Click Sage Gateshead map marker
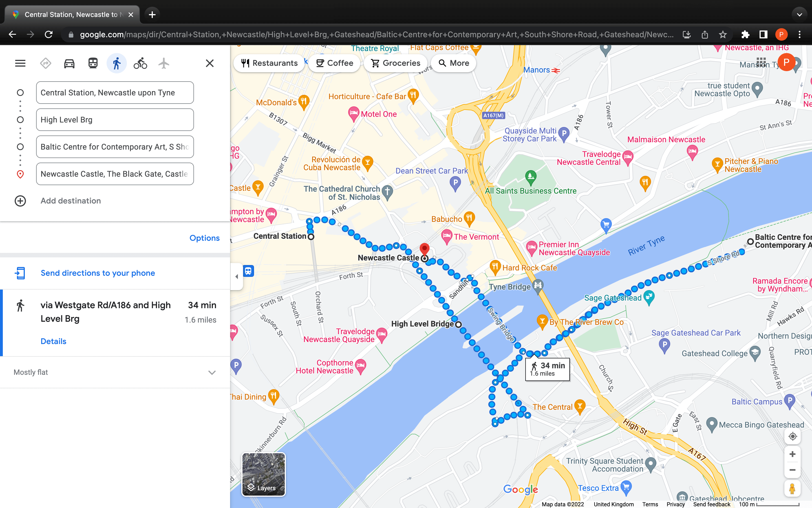Viewport: 812px width, 508px height. coord(650,297)
